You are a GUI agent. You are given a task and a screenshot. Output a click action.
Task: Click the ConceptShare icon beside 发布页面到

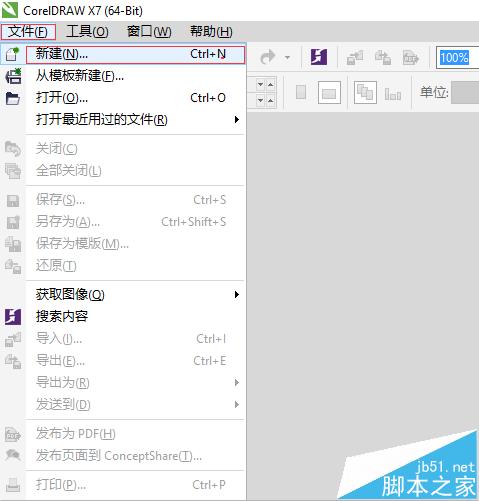pos(13,455)
